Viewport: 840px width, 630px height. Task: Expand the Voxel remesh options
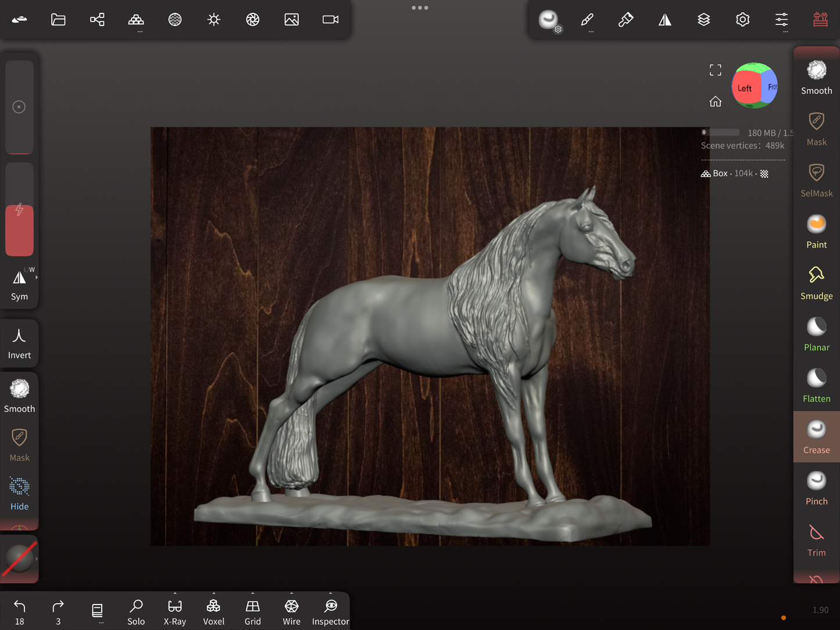click(x=213, y=594)
